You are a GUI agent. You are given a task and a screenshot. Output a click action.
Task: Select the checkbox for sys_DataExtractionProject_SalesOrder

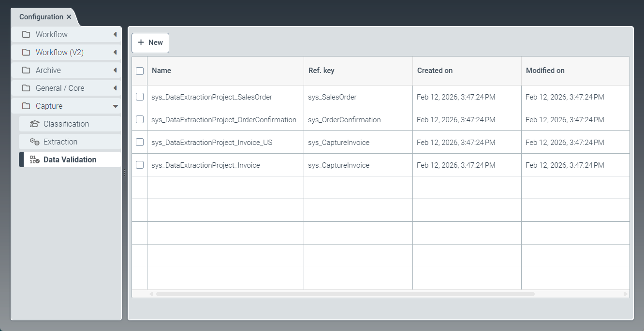point(139,97)
